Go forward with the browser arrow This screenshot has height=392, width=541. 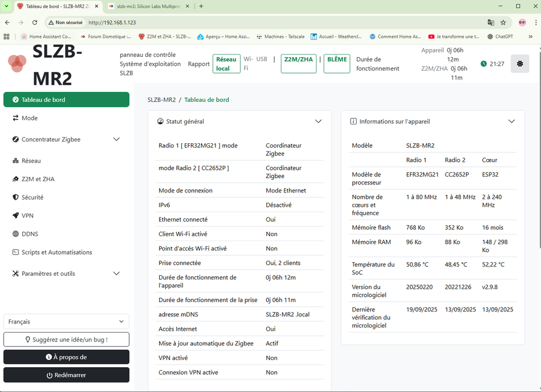21,22
